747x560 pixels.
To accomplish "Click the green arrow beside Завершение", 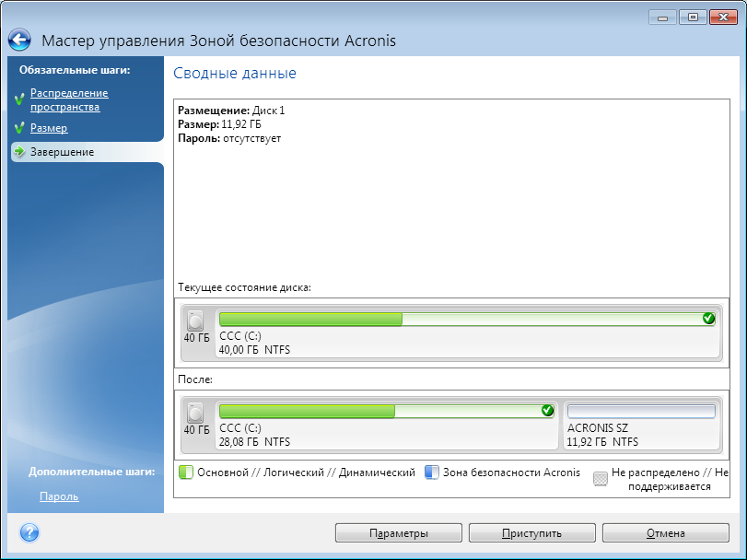I will [x=19, y=151].
